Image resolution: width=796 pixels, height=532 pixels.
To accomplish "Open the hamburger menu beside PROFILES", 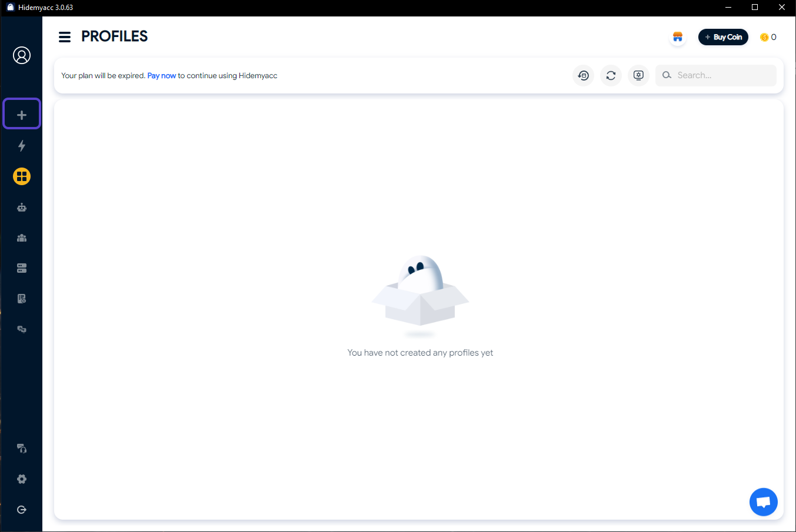I will click(x=65, y=36).
